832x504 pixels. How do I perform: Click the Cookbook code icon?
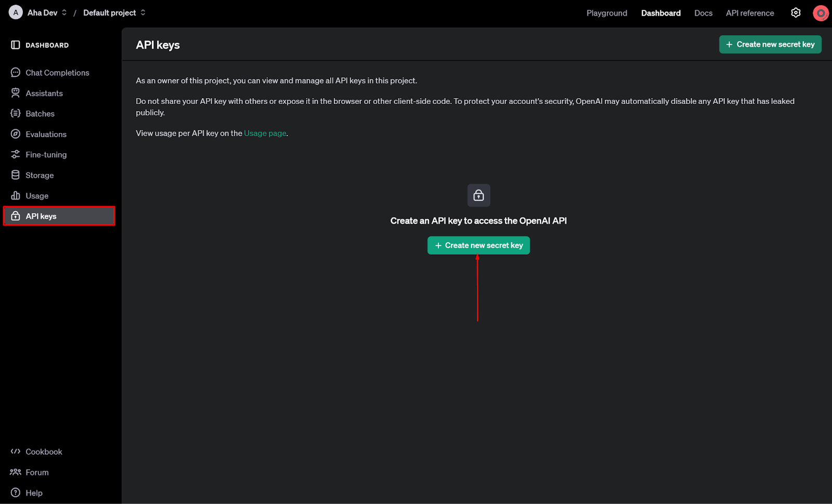16,452
